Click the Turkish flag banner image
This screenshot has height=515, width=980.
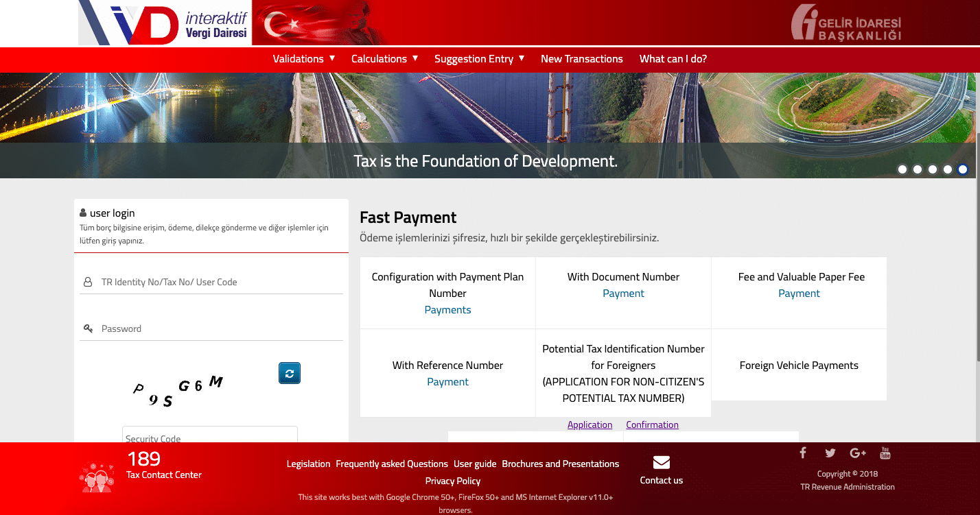click(320, 23)
